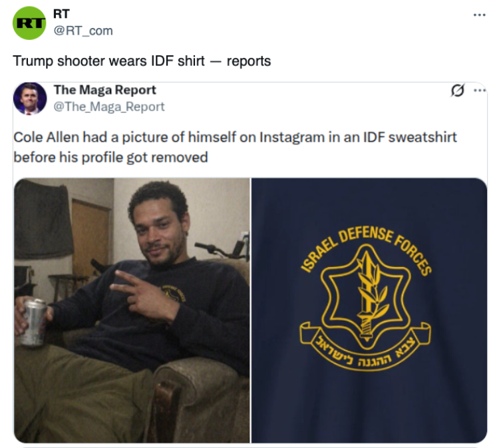499x448 pixels.
Task: Open the @RT_com handle link
Action: (x=83, y=31)
